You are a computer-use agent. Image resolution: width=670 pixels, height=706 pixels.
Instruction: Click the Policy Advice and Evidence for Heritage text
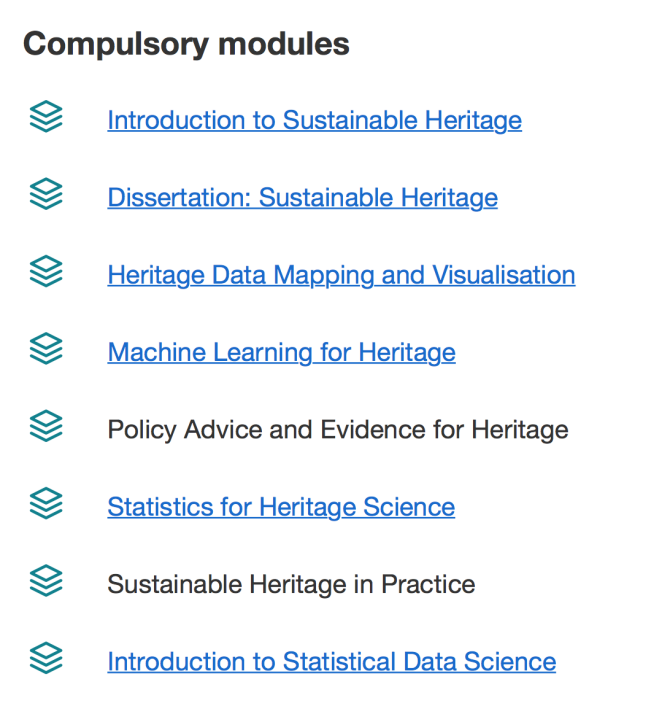pos(338,430)
